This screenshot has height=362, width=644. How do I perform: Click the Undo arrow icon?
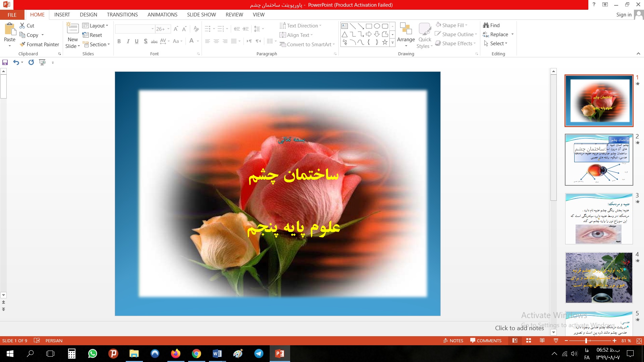(x=16, y=62)
